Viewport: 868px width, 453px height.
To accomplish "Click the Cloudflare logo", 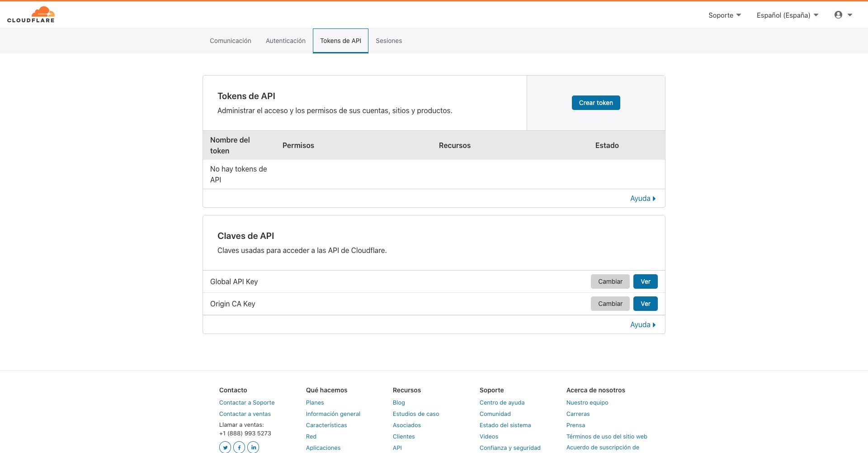I will [x=31, y=14].
